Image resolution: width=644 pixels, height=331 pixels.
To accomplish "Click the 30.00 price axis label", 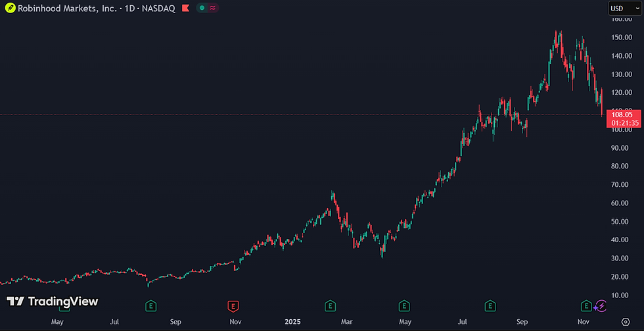I will pos(618,258).
